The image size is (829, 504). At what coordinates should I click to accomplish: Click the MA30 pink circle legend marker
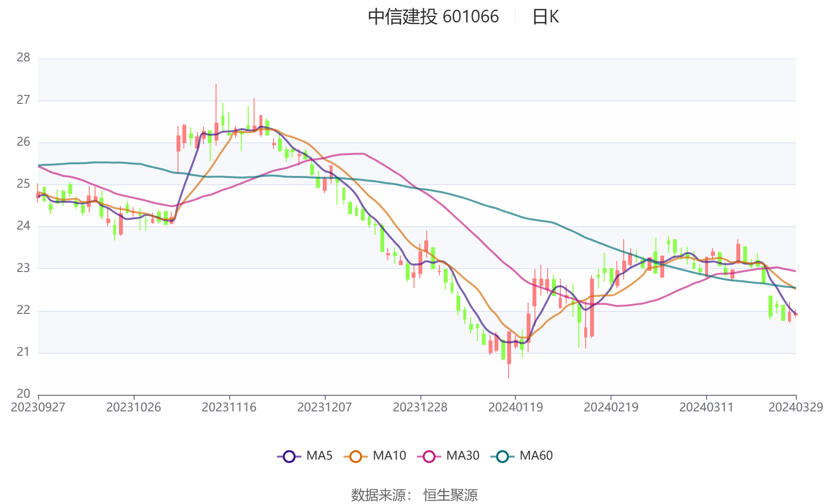click(x=429, y=456)
